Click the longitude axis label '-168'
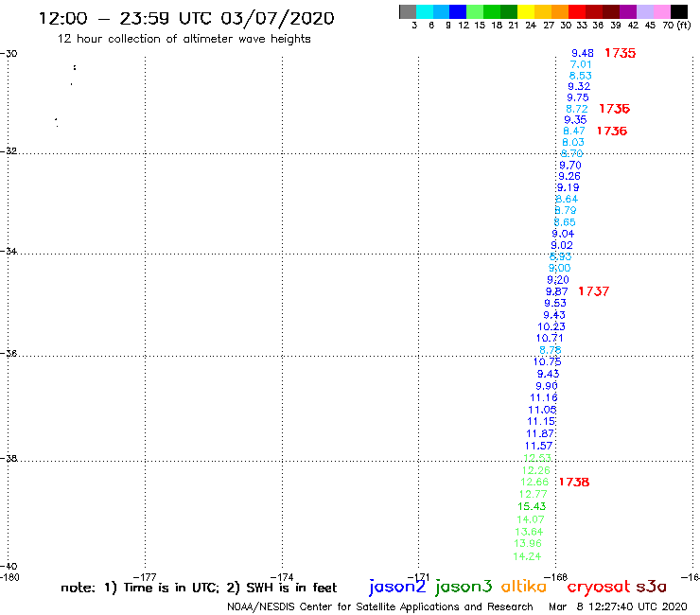This screenshot has width=700, height=615. [x=555, y=577]
